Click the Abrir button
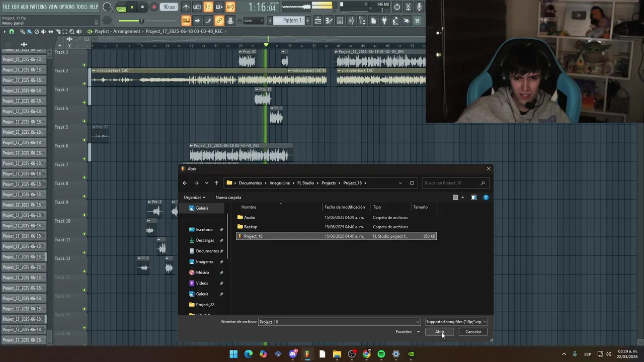The image size is (644, 362). pyautogui.click(x=440, y=332)
